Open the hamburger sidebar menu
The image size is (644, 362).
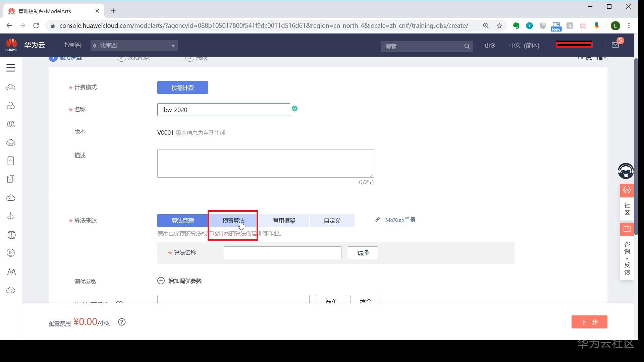pos(11,68)
